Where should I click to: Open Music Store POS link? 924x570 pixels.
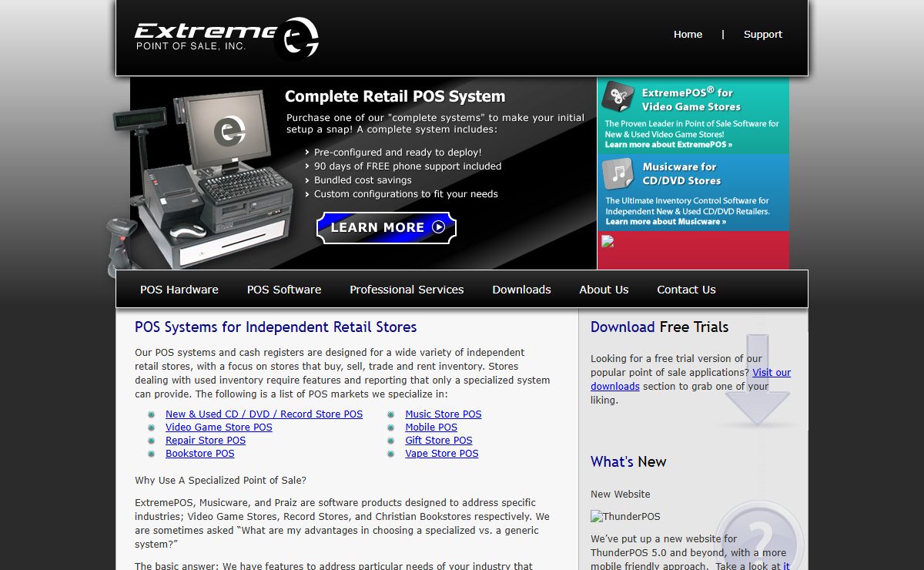tap(444, 414)
